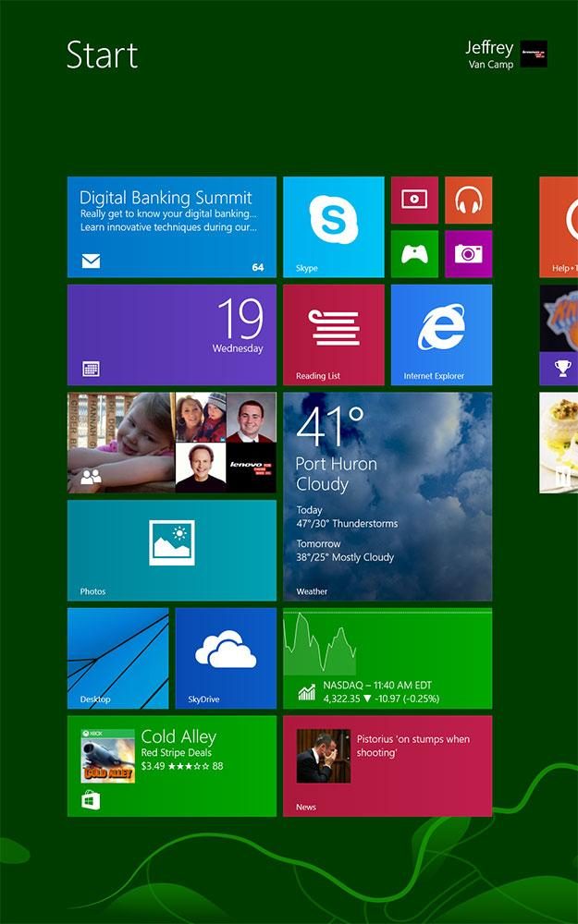Open the People tile with contact photos
The image size is (578, 924).
tap(172, 443)
